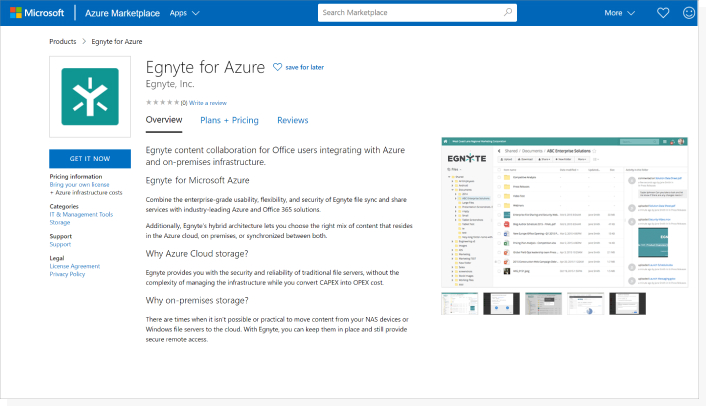Click the heart icon beside save for later
Screen dimensions: 706x406
click(278, 67)
